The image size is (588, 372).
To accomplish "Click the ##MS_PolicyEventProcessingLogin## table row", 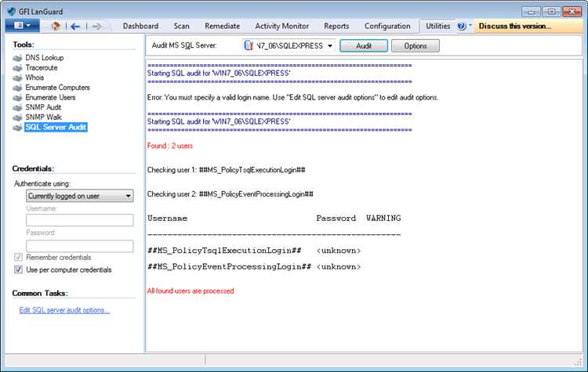I will tap(254, 266).
